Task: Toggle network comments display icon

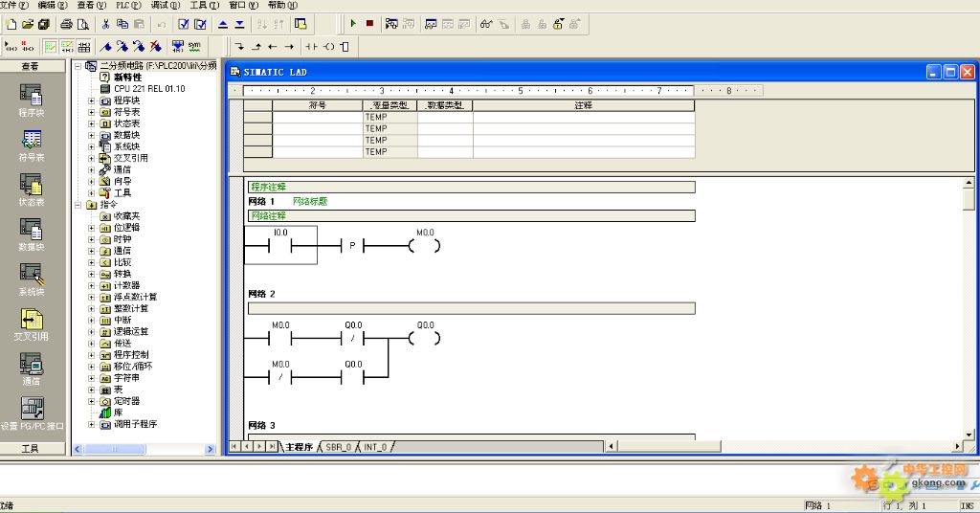Action: click(x=67, y=46)
